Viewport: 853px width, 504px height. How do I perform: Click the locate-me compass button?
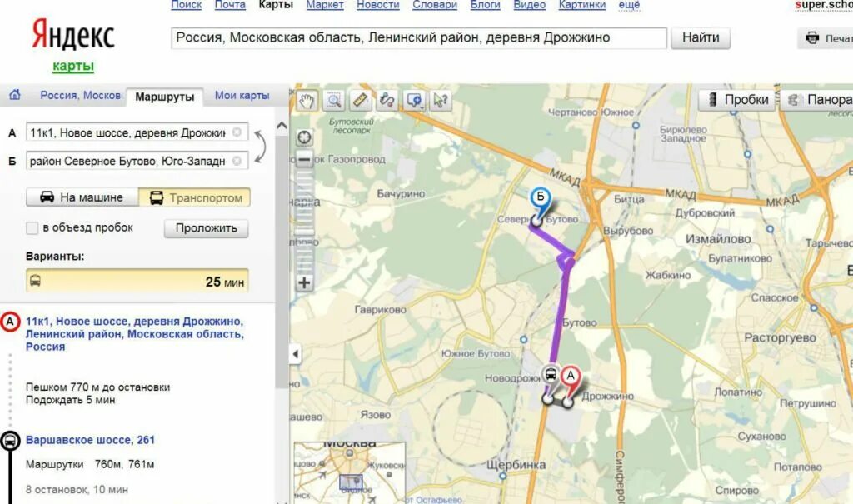point(304,137)
